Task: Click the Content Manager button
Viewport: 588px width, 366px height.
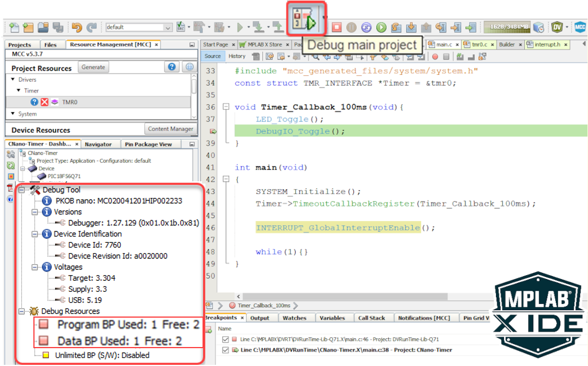Action: point(170,129)
